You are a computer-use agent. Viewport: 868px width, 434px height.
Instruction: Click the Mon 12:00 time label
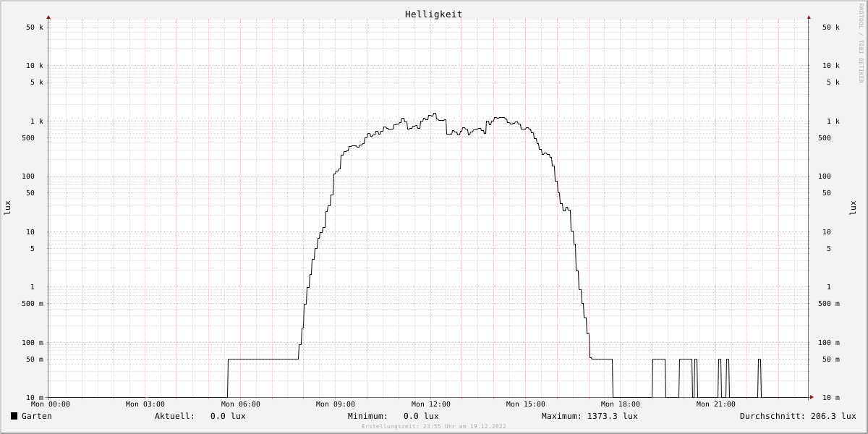[x=431, y=404]
